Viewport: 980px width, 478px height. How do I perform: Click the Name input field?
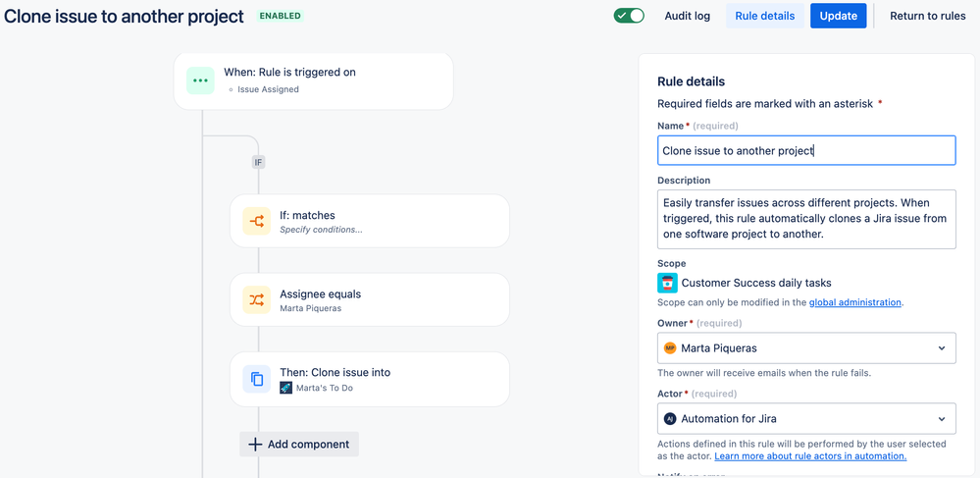806,151
